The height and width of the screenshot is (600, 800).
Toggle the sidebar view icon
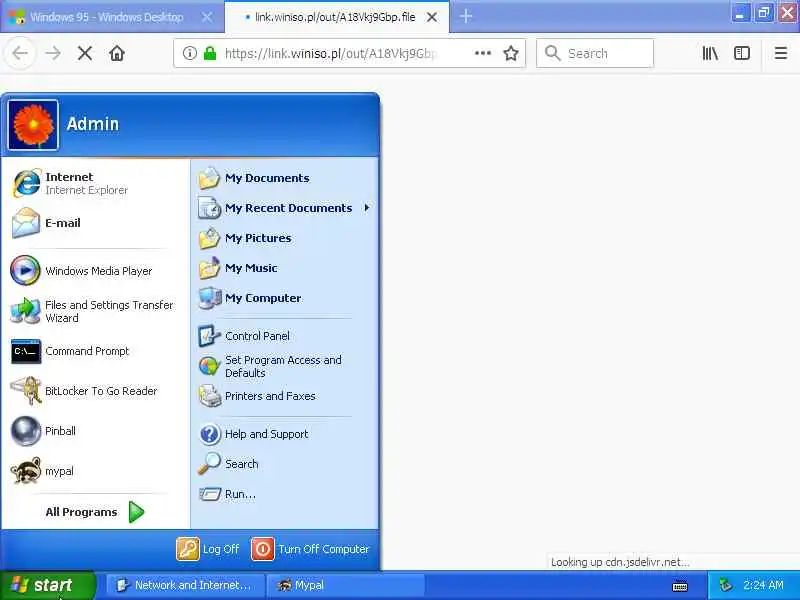742,53
